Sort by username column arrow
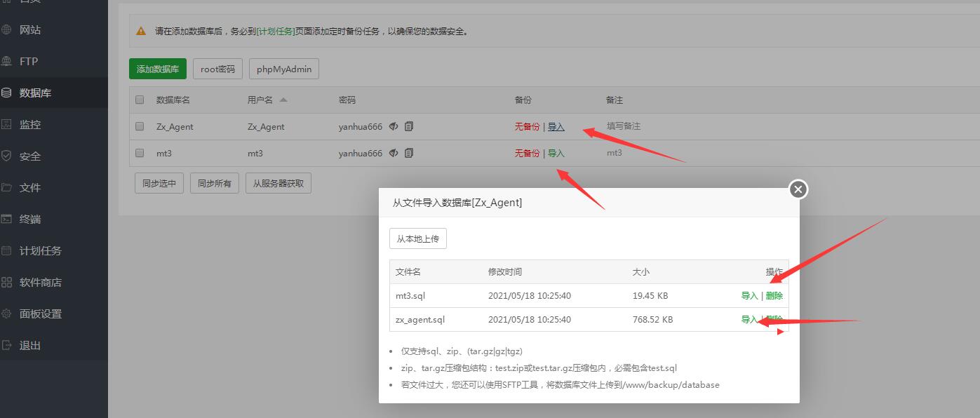Screen dimensions: 980x418 [283, 100]
